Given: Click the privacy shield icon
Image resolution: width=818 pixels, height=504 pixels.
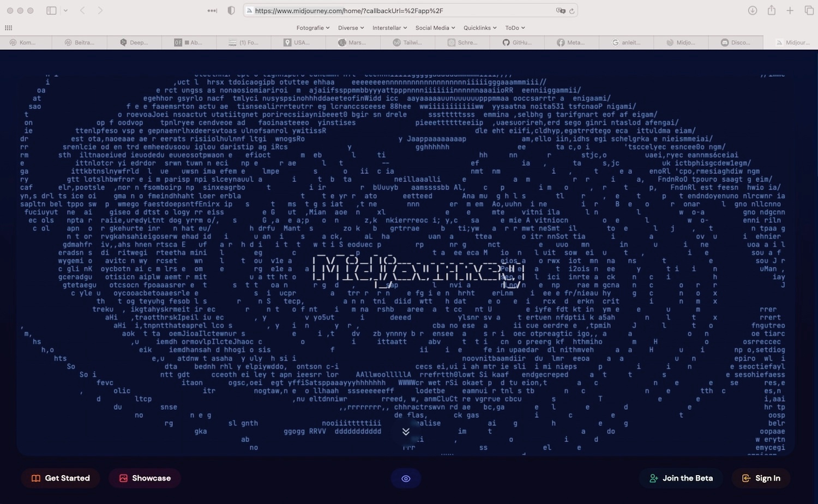Looking at the screenshot, I should pos(231,10).
